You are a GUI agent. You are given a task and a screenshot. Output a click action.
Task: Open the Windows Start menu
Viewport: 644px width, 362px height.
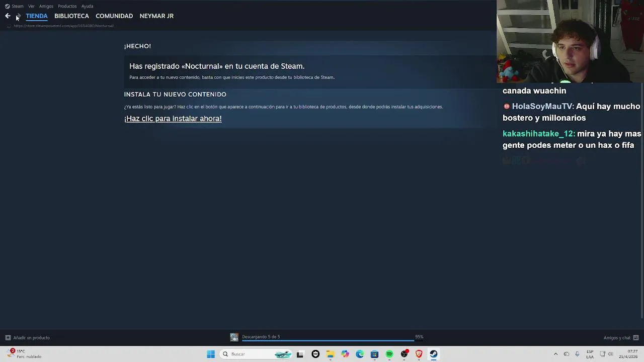coord(211,354)
